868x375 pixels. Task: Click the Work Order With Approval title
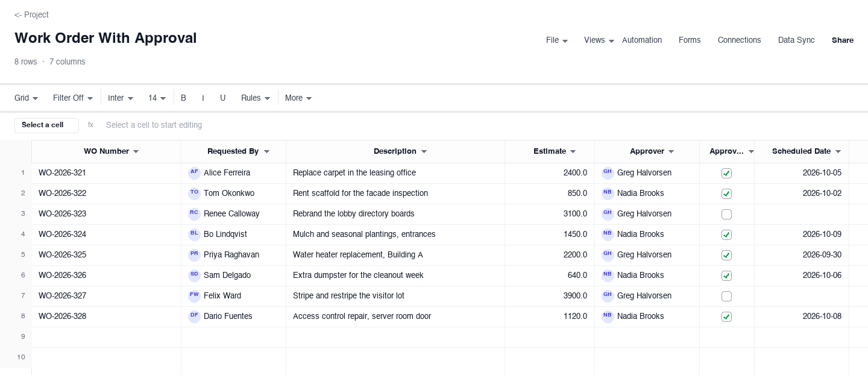(x=105, y=38)
